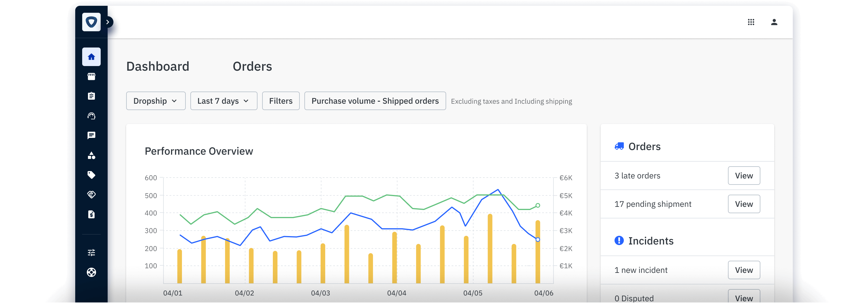Screen dimensions: 868x303
Task: Open the sliders settings icon in the sidebar
Action: (91, 252)
